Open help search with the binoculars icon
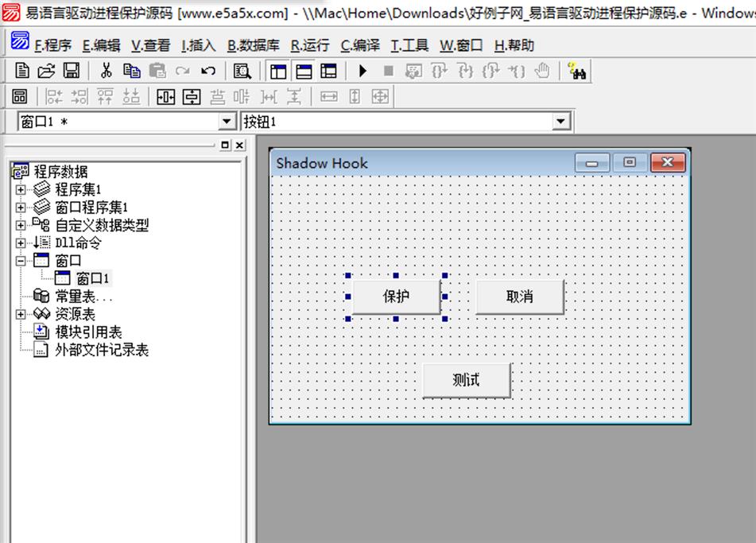 point(576,71)
